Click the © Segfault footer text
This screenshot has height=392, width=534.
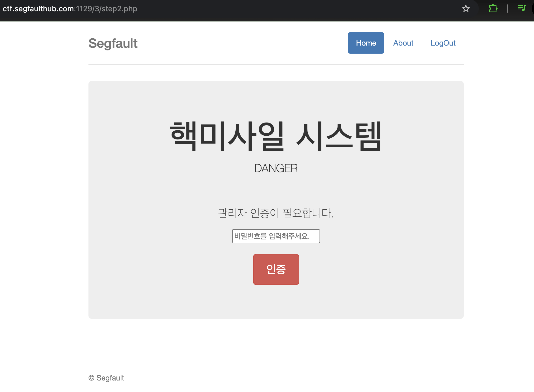tap(106, 378)
